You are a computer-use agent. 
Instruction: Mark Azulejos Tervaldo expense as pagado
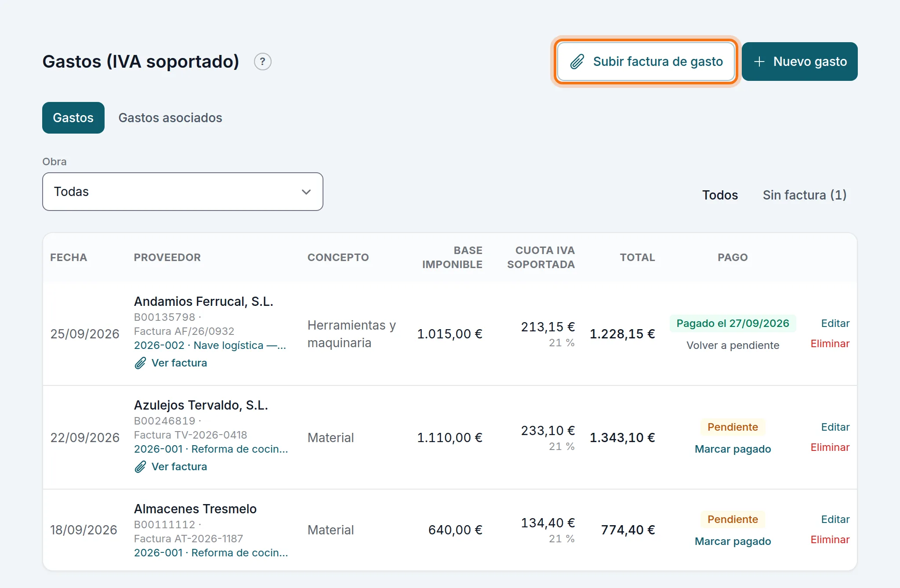tap(733, 449)
